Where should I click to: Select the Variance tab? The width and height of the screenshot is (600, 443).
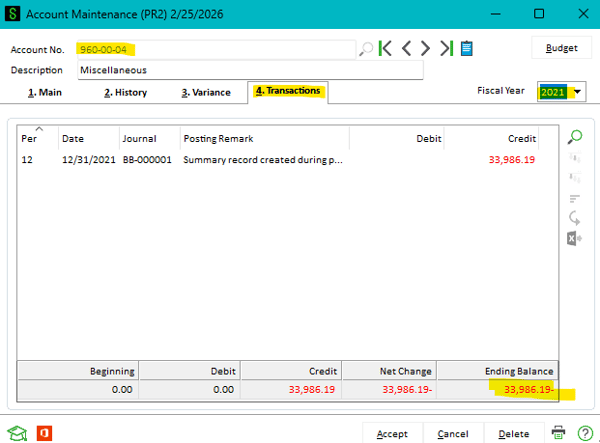coord(205,93)
